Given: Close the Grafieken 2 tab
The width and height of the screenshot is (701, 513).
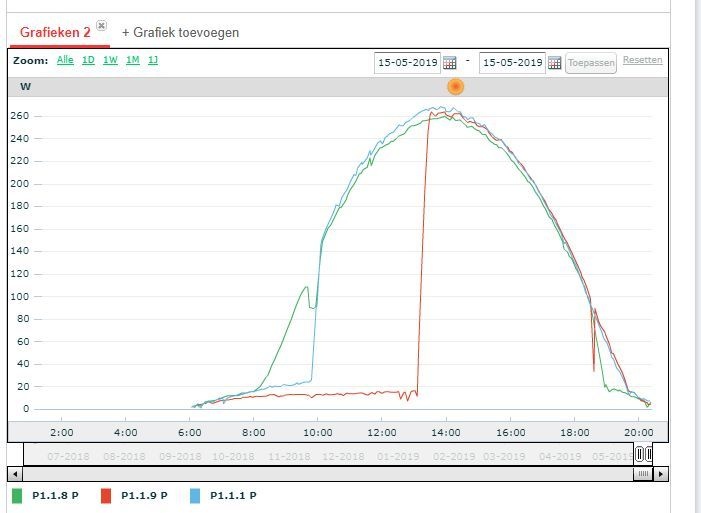Looking at the screenshot, I should 101,25.
